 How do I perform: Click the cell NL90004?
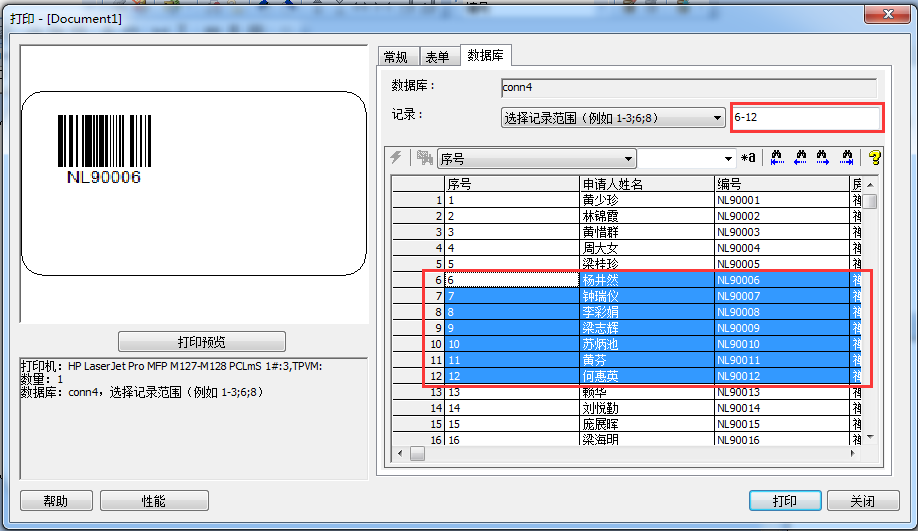click(782, 248)
